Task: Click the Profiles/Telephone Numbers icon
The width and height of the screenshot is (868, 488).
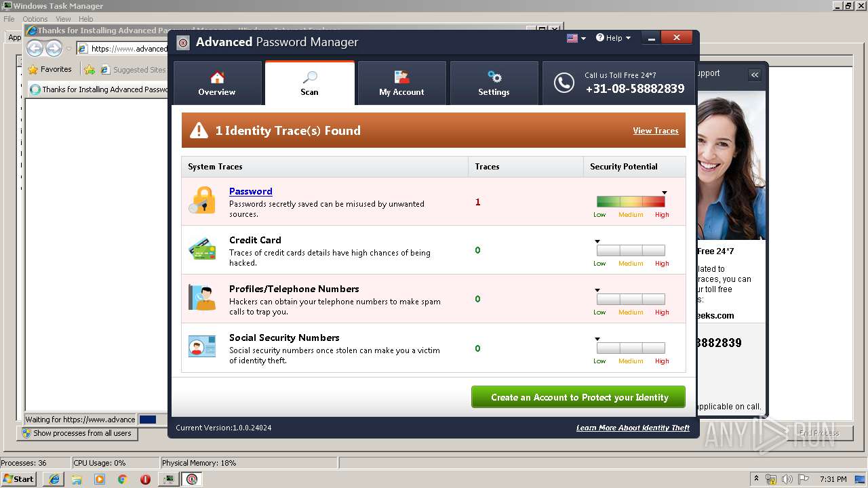Action: click(202, 298)
